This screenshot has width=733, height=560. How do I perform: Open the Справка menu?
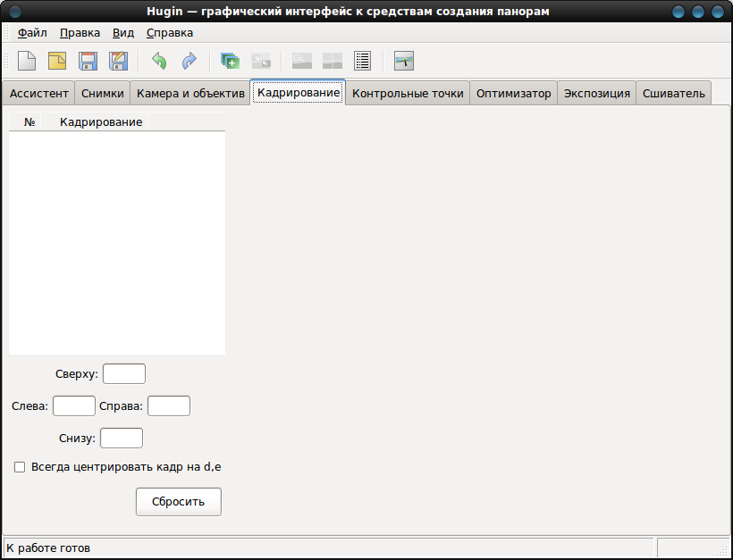[170, 33]
